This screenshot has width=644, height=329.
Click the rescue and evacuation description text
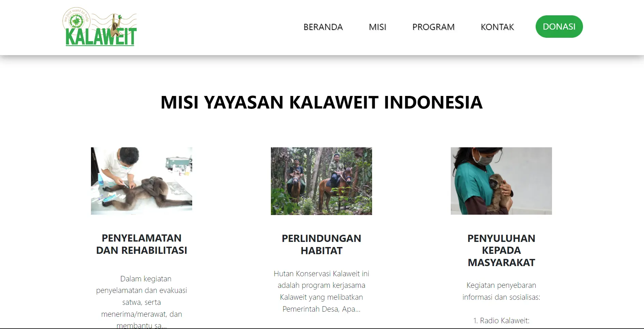tap(141, 302)
